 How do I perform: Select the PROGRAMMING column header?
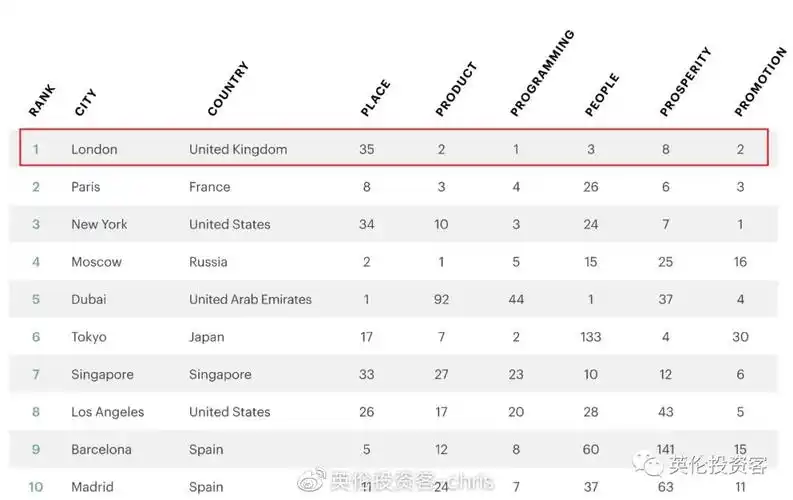tap(542, 73)
